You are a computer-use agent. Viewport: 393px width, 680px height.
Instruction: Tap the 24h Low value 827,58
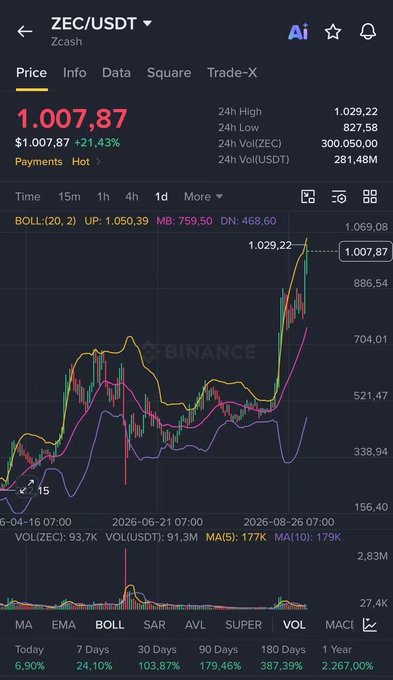tap(360, 128)
